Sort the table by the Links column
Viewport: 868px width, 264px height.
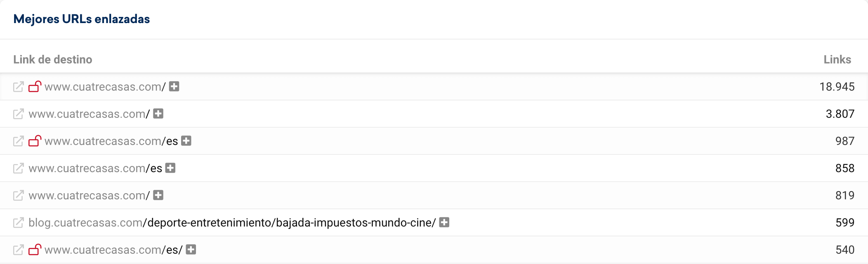pyautogui.click(x=837, y=59)
